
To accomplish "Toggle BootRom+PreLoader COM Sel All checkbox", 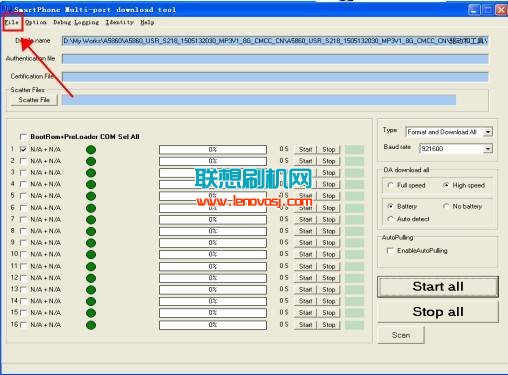I will click(x=23, y=137).
